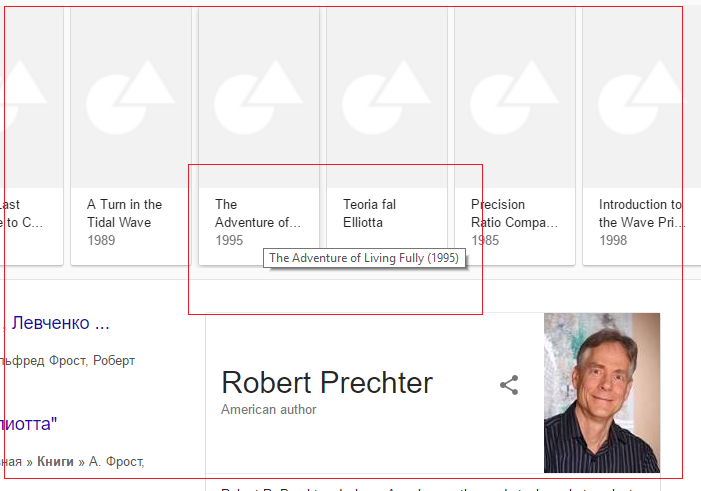
Task: Select 'The Adventure of…' 1995 book title
Action: pyautogui.click(x=258, y=213)
